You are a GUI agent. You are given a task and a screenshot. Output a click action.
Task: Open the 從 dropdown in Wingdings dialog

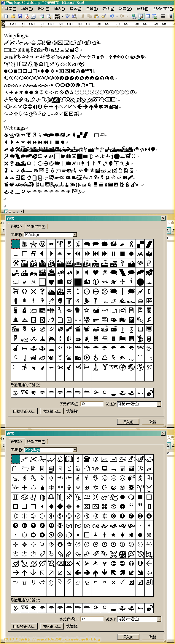[x=159, y=619]
